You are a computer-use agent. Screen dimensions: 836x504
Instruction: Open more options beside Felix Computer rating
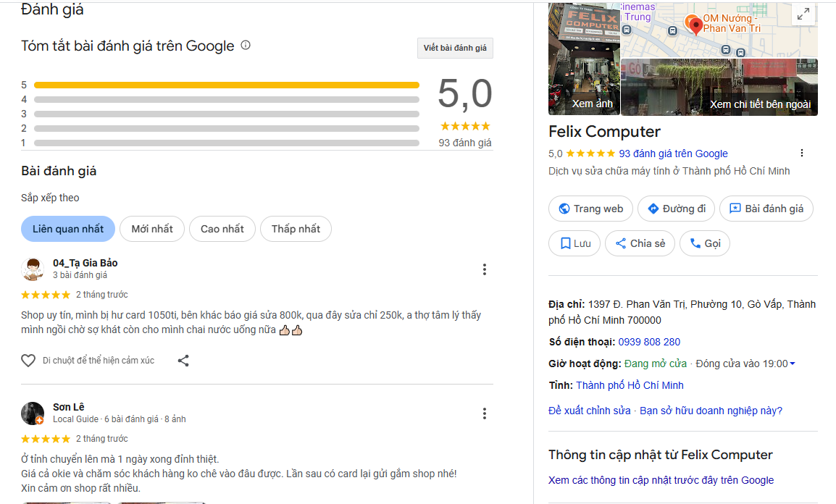(x=801, y=154)
